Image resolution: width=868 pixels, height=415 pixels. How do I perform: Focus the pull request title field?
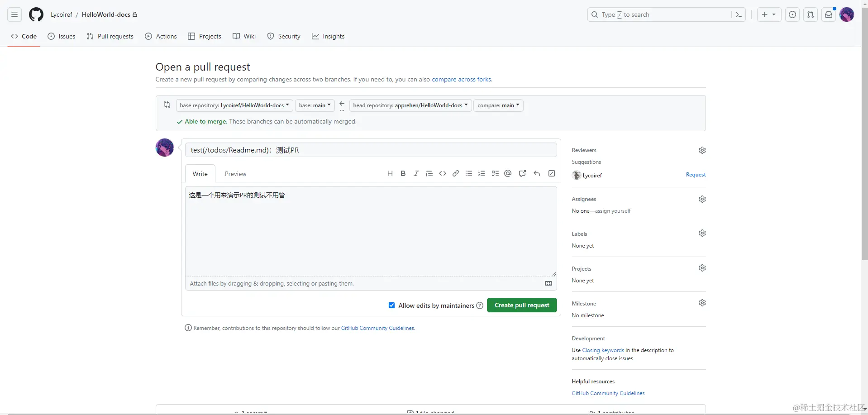pos(371,150)
